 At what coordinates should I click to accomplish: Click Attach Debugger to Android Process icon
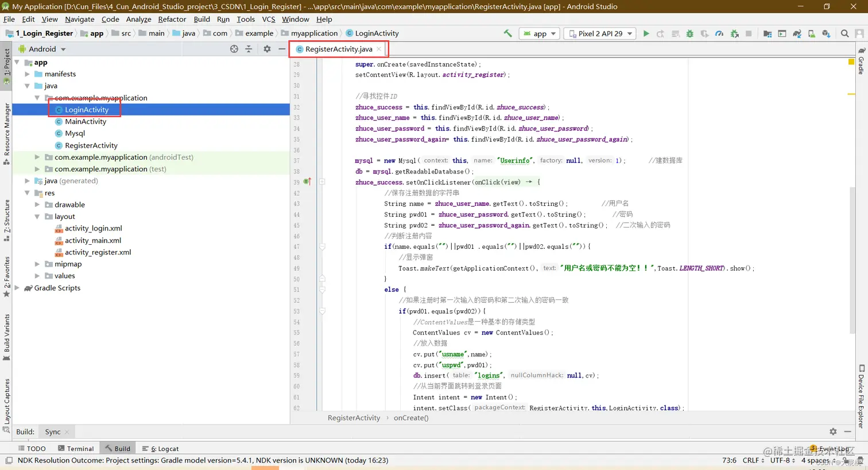[734, 33]
